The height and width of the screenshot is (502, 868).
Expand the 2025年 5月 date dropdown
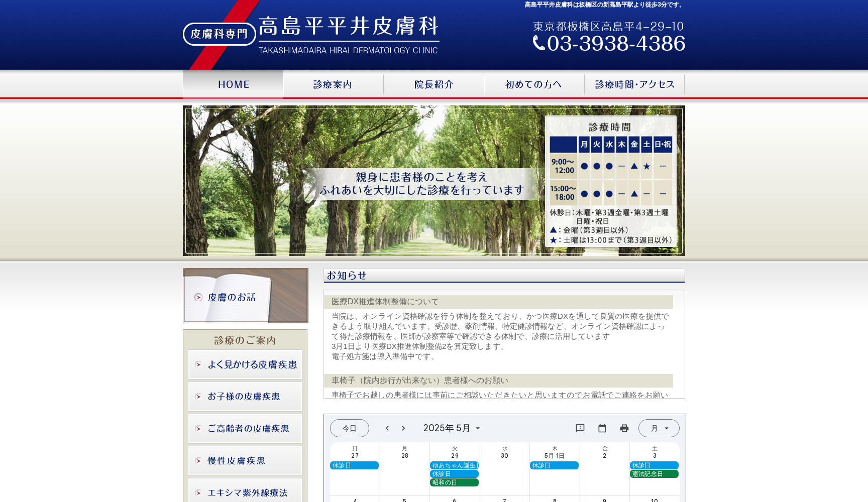452,428
